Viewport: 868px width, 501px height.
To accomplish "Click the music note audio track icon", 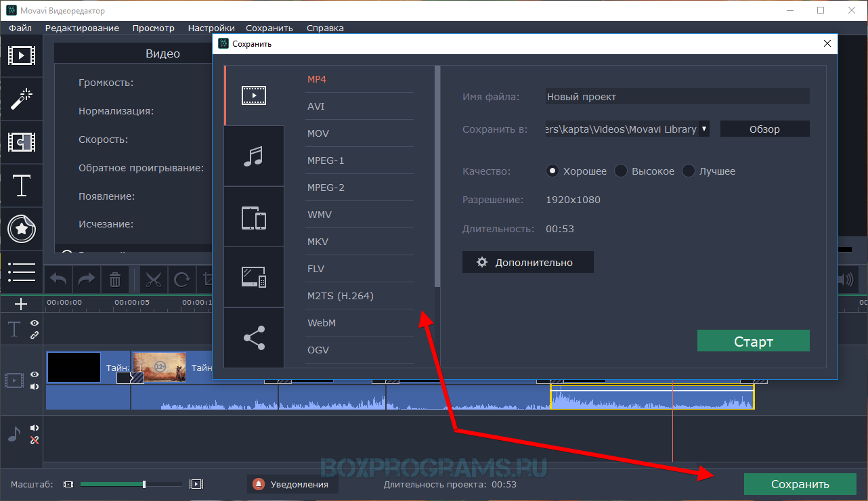I will coord(14,434).
